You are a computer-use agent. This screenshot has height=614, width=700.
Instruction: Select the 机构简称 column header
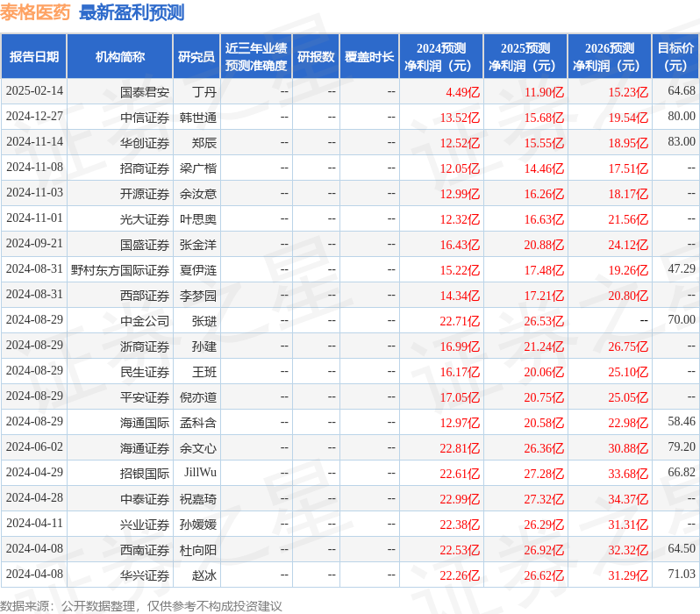[119, 57]
